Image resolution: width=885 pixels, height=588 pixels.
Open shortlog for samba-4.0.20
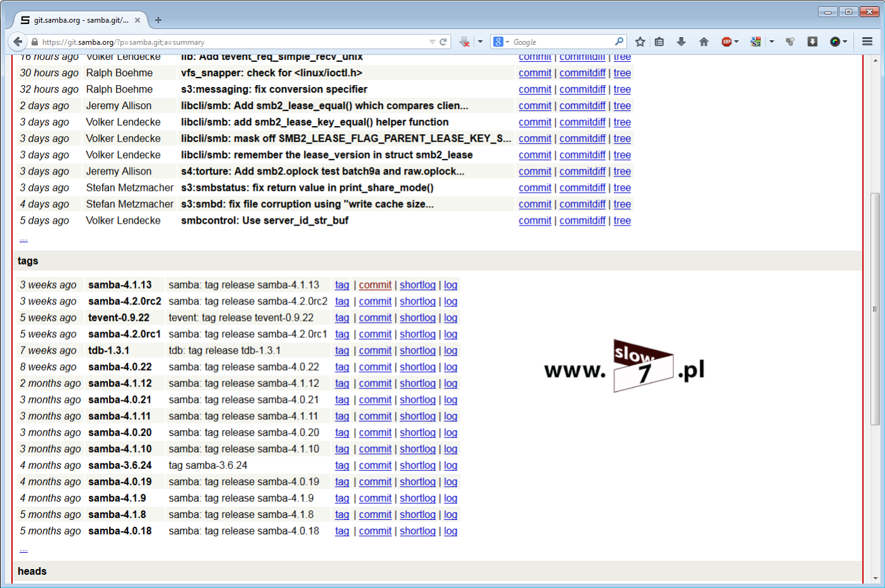417,432
